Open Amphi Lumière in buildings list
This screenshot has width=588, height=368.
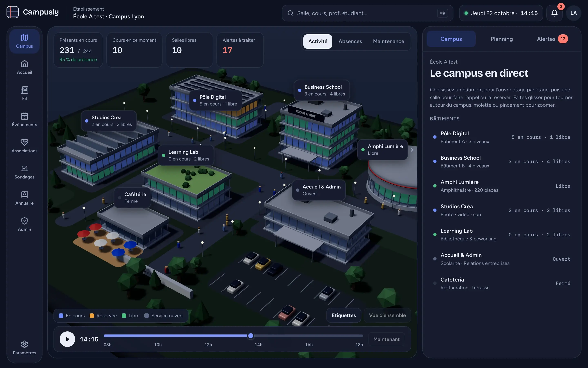[x=501, y=186]
